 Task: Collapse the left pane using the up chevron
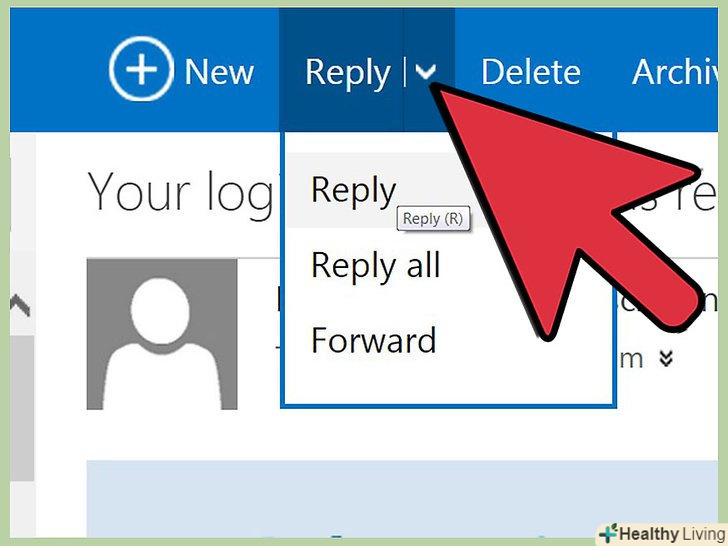[20, 305]
